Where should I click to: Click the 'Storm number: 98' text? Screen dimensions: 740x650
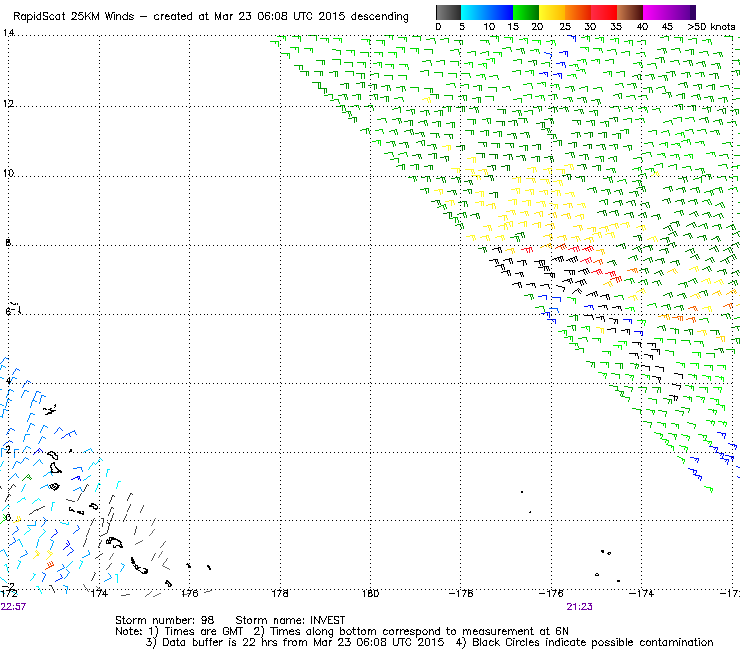(x=165, y=620)
